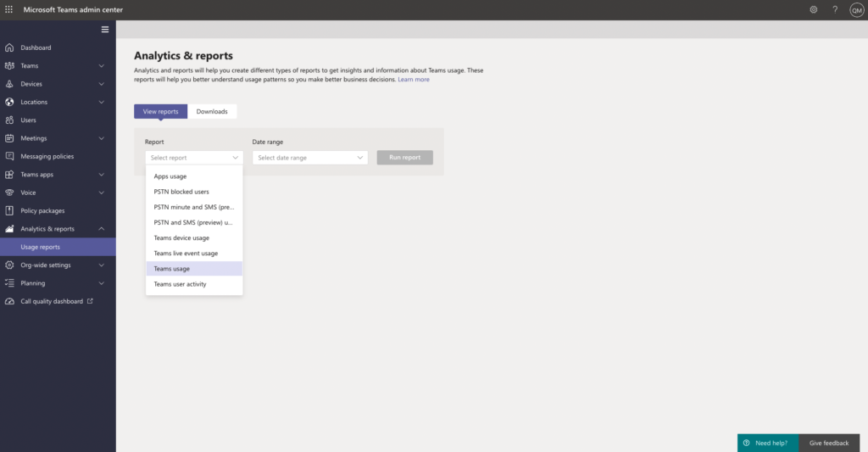Choose PSTN minute and SMS report

[194, 207]
